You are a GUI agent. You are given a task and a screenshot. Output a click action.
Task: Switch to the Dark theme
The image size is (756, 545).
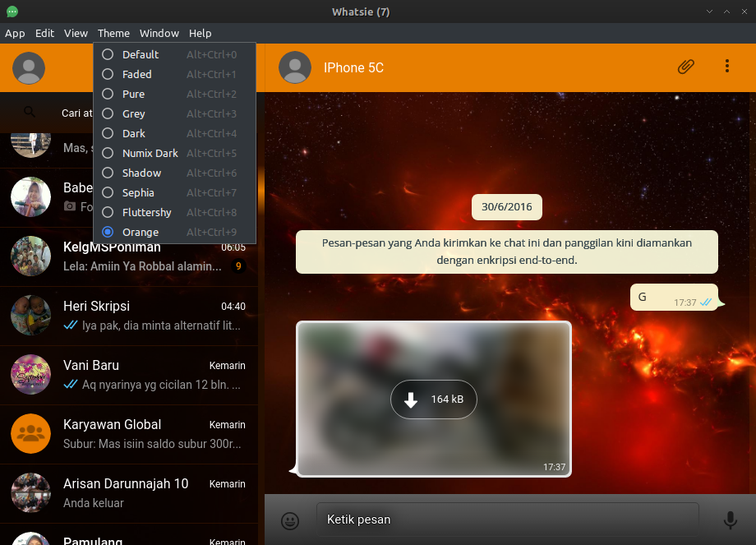[174, 134]
